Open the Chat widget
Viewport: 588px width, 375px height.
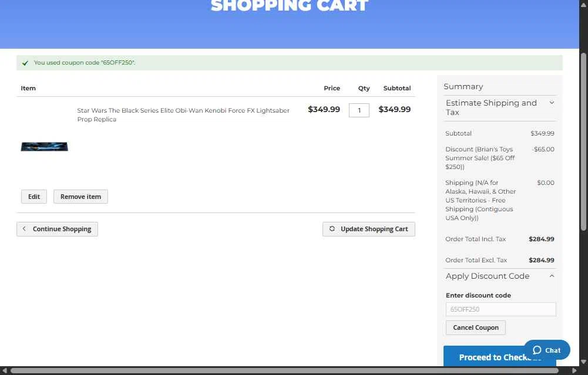pyautogui.click(x=547, y=350)
